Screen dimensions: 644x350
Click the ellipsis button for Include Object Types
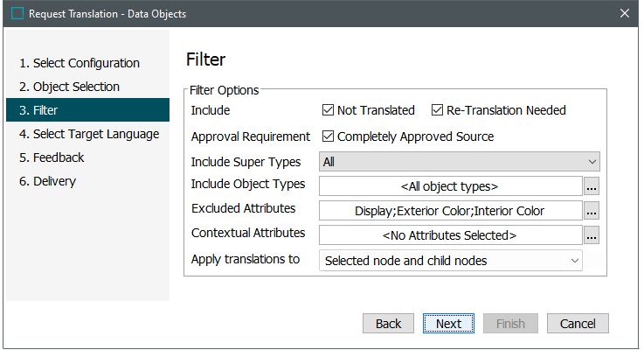(x=592, y=186)
